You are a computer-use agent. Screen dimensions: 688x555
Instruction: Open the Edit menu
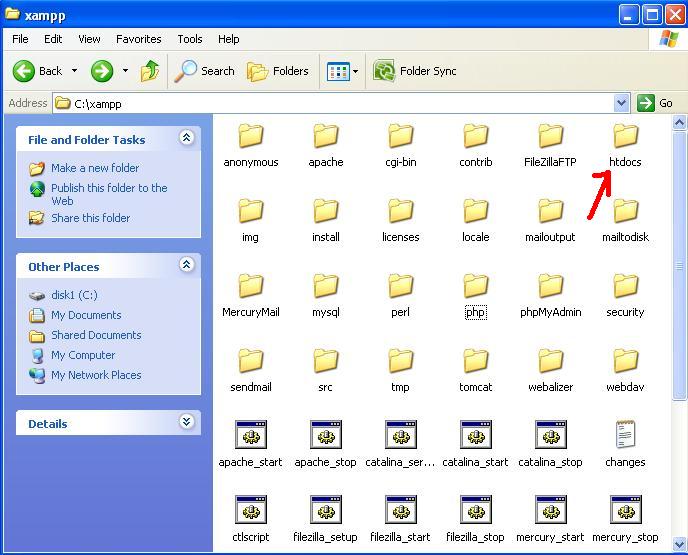53,39
